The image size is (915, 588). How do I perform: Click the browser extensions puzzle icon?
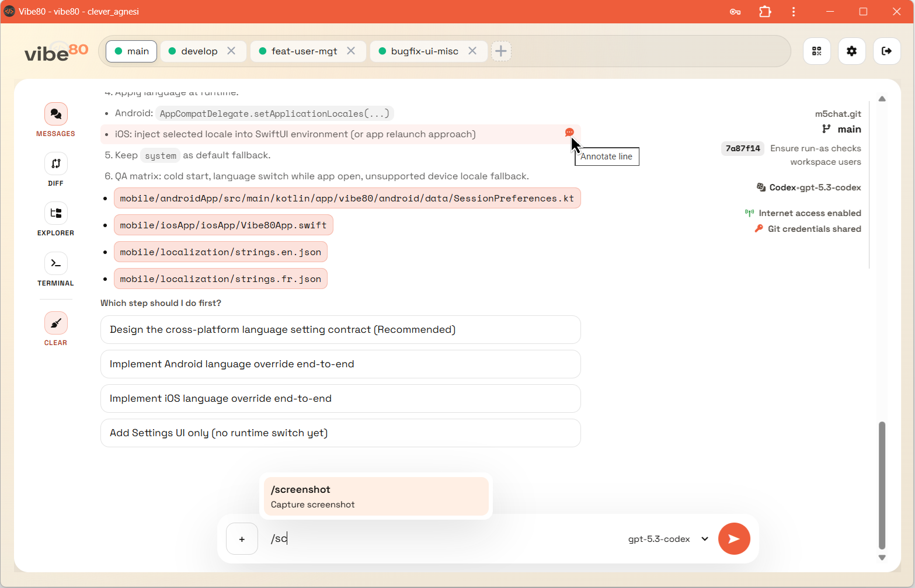click(x=765, y=12)
